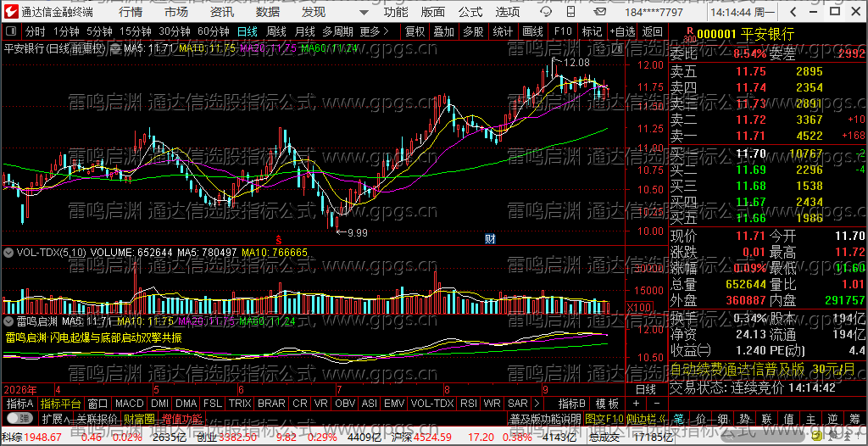This screenshot has height=446, width=868.
Task: Toggle the 弹 popup switch
Action: pos(19,418)
